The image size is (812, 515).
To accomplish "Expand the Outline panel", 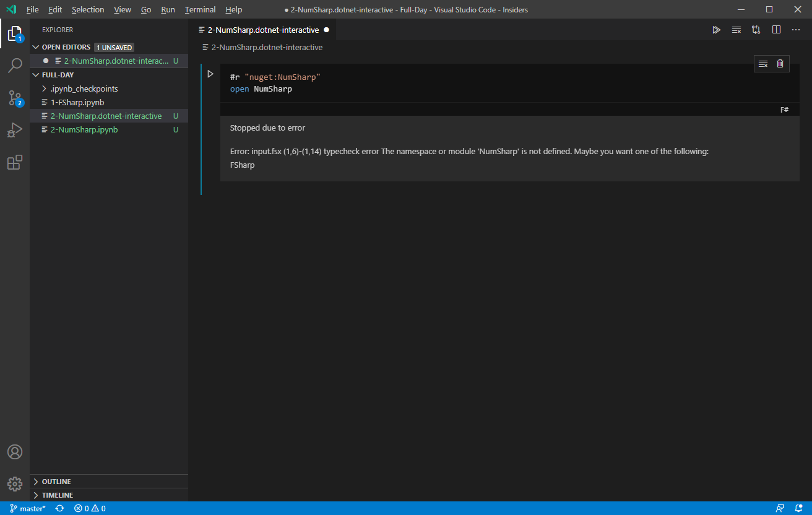I will coord(109,482).
